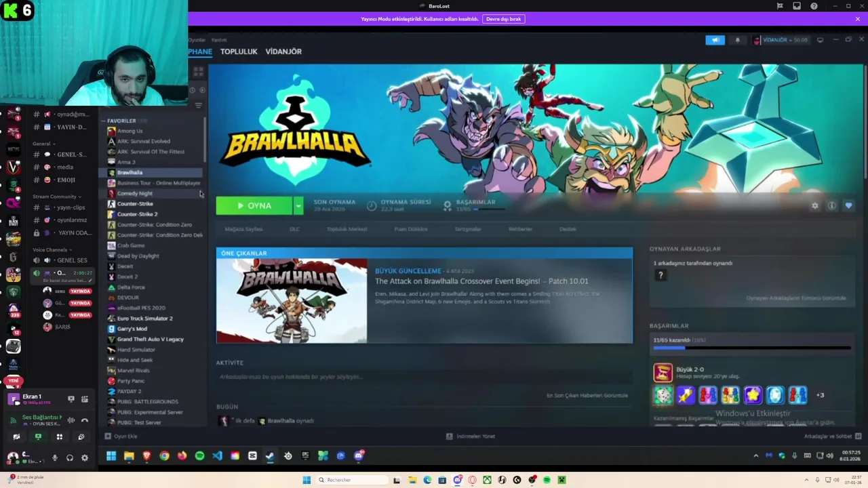This screenshot has height=488, width=868.
Task: Open the VİDANJÖR profile tab
Action: pos(283,52)
